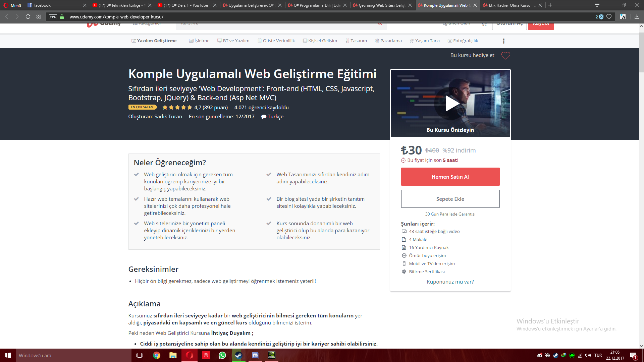The image size is (644, 362).
Task: Switch to the C# Programlama Dili tab
Action: pyautogui.click(x=317, y=5)
